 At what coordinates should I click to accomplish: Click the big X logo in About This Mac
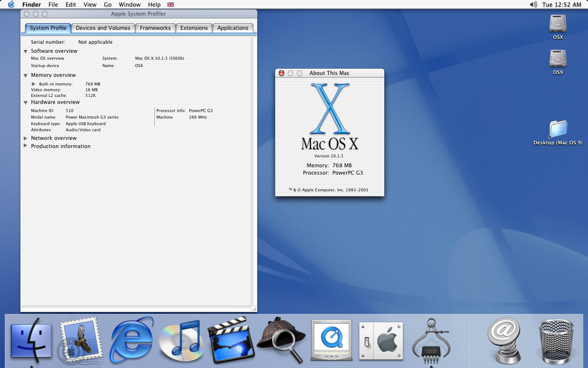pos(330,109)
